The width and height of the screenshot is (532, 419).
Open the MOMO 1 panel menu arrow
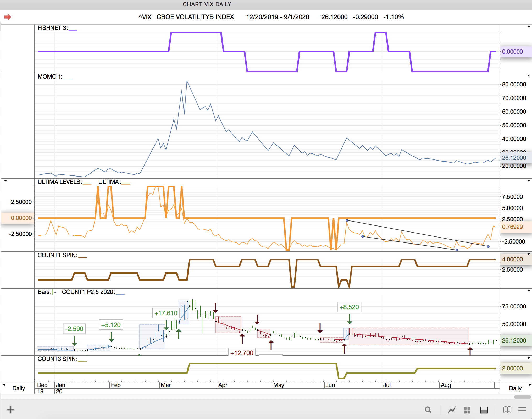(x=528, y=76)
